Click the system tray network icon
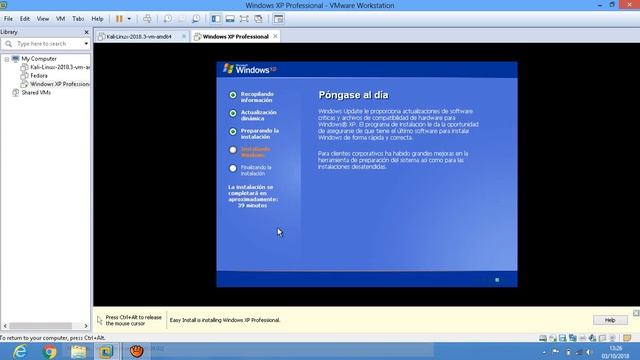The width and height of the screenshot is (640, 360). tap(579, 352)
